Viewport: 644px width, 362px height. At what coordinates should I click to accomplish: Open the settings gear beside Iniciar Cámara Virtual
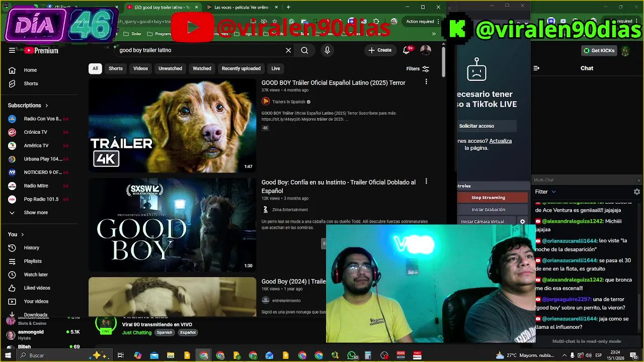click(x=522, y=222)
